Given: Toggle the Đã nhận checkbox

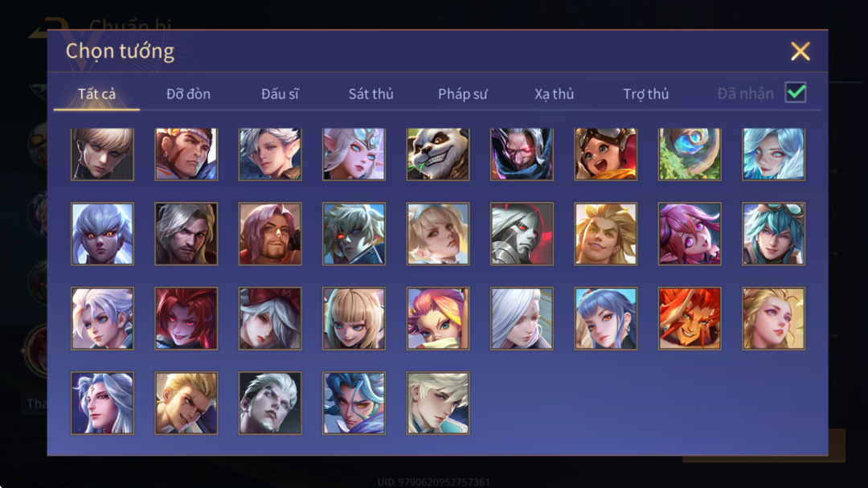Looking at the screenshot, I should (796, 92).
